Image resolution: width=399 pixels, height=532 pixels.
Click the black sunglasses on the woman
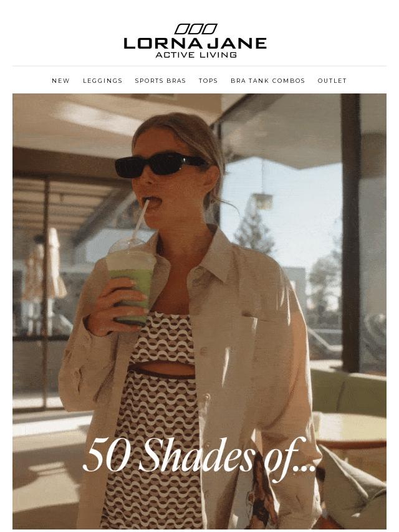(160, 165)
